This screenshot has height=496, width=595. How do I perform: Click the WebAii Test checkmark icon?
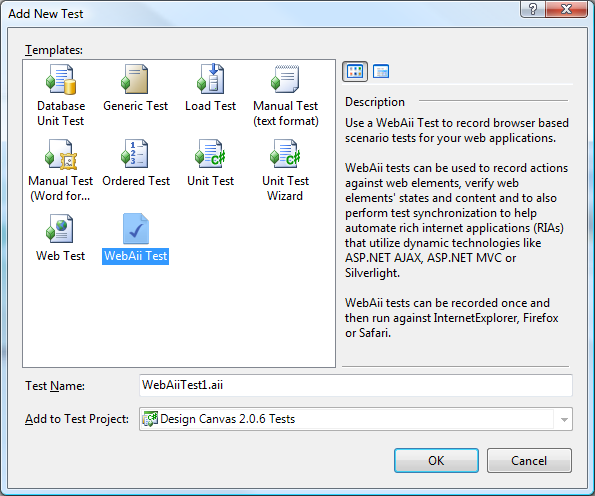pos(136,229)
